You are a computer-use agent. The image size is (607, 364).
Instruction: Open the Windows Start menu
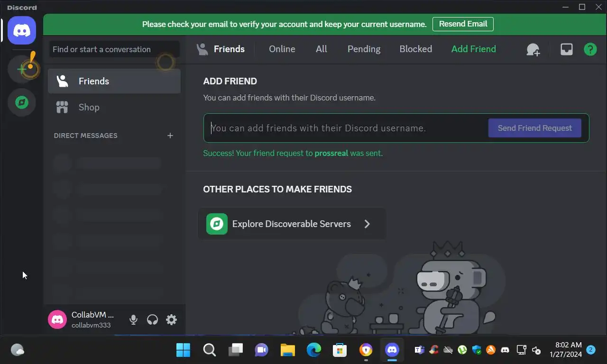[x=183, y=350]
